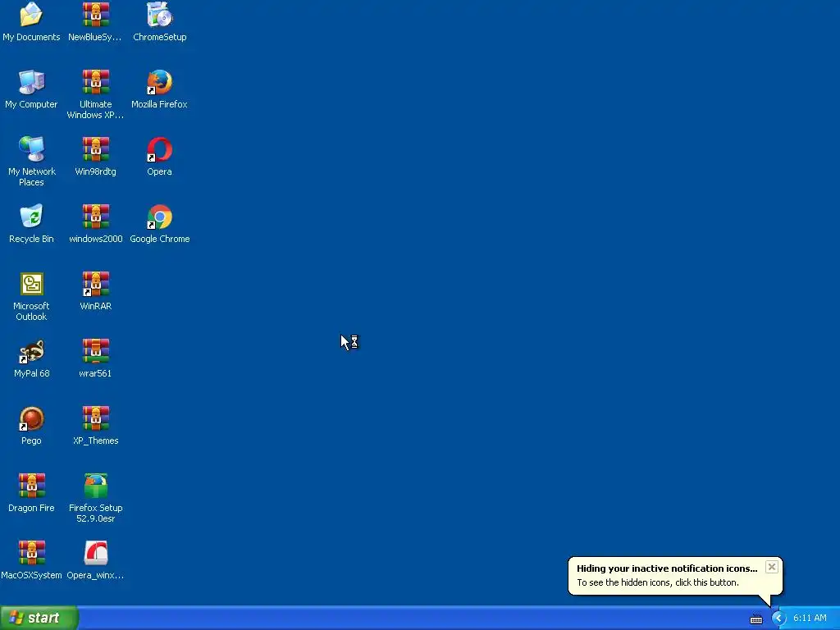Viewport: 840px width, 630px height.
Task: Open the Start menu
Action: [39, 618]
